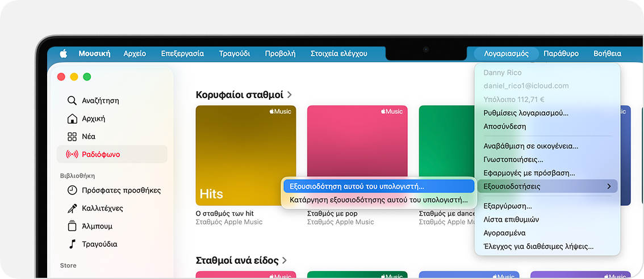Image resolution: width=644 pixels, height=279 pixels.
Task: Click the Τραγούδια music note icon
Action: (x=72, y=244)
